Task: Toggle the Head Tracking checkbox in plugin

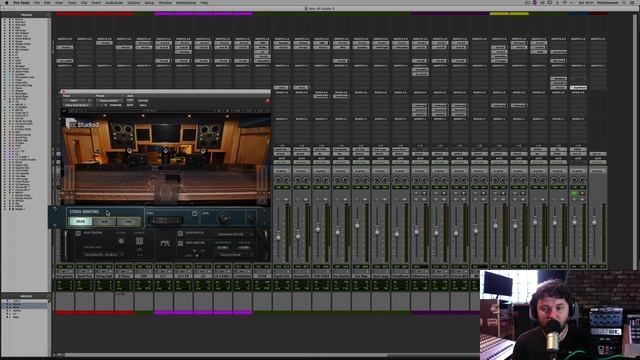Action: click(x=78, y=233)
